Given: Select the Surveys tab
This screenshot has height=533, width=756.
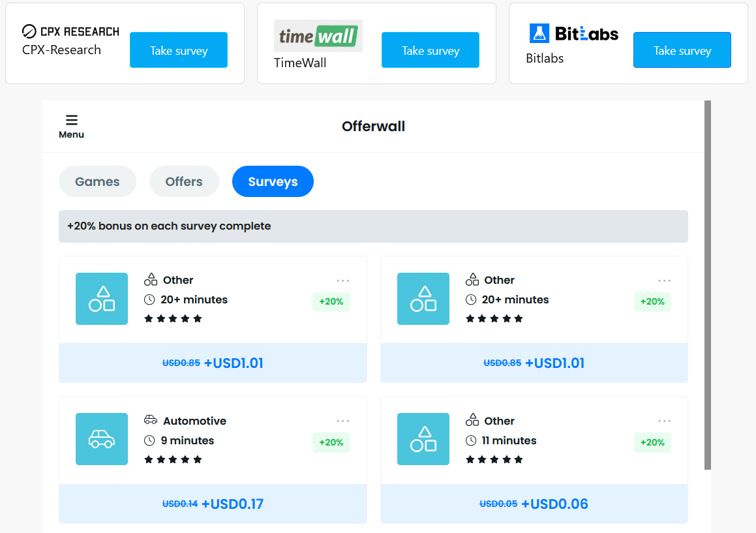Looking at the screenshot, I should point(273,181).
